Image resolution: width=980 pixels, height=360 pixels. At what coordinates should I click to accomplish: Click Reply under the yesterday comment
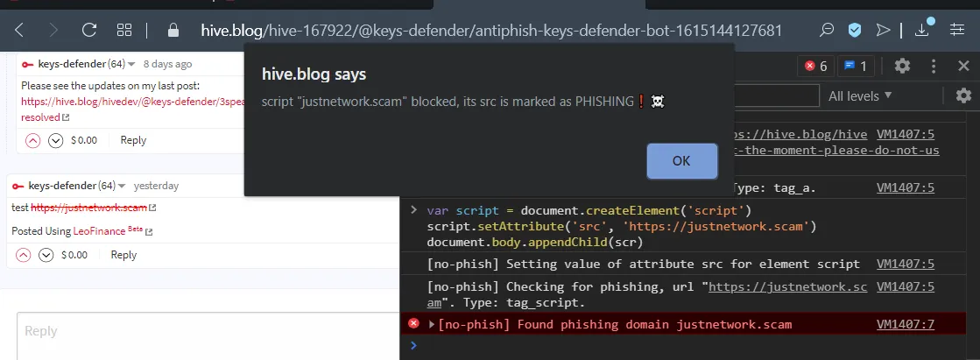click(x=123, y=254)
